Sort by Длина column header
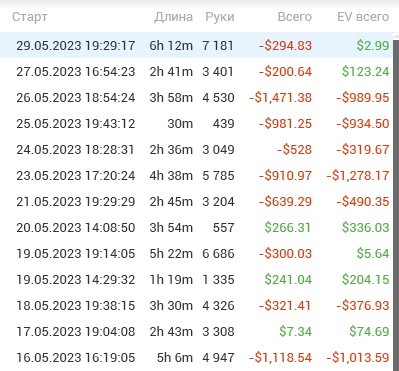Viewport: 399px width, 371px height. point(173,17)
